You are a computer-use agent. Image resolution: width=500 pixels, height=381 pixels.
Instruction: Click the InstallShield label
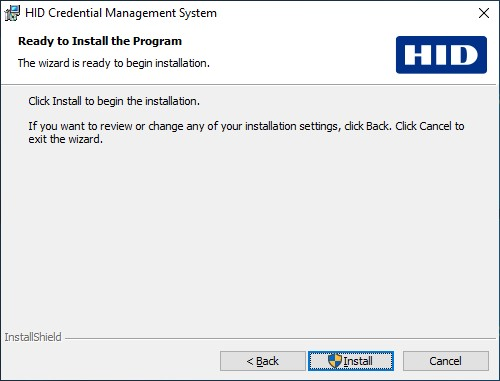(33, 337)
